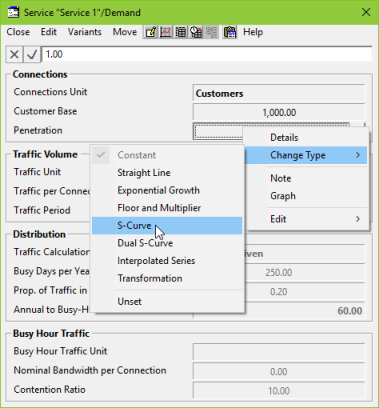Open the Close menu
The width and height of the screenshot is (379, 408).
click(x=18, y=32)
